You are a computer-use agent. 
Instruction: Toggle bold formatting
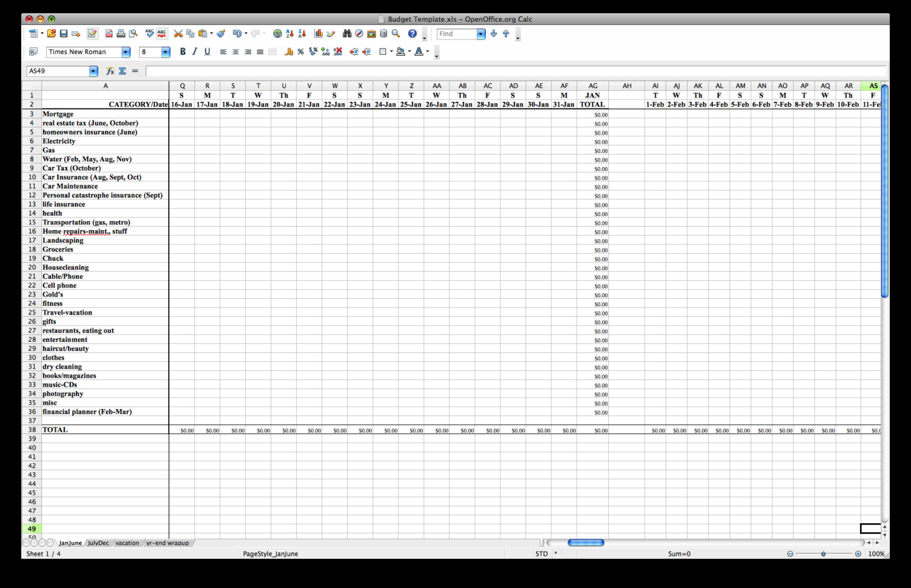(182, 52)
